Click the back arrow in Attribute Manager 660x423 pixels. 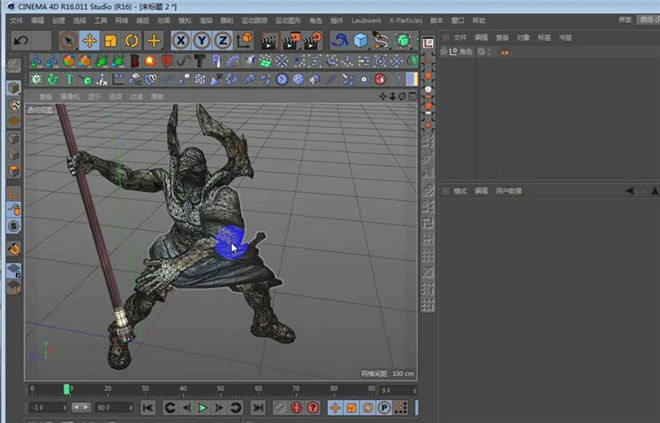pyautogui.click(x=630, y=191)
